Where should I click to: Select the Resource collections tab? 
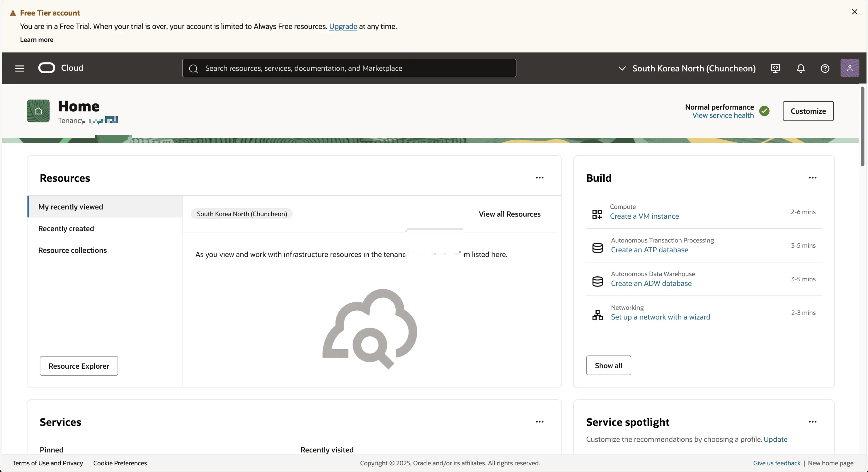pyautogui.click(x=72, y=250)
